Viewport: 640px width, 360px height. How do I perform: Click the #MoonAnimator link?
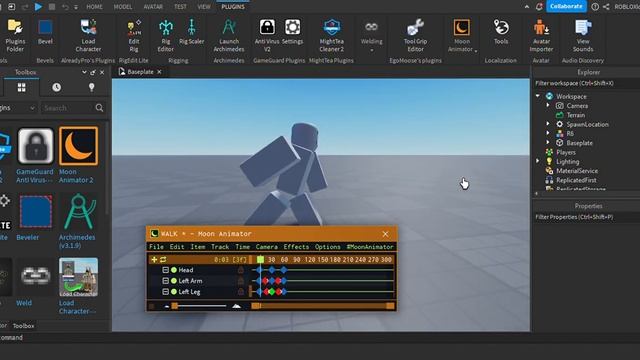tap(370, 247)
